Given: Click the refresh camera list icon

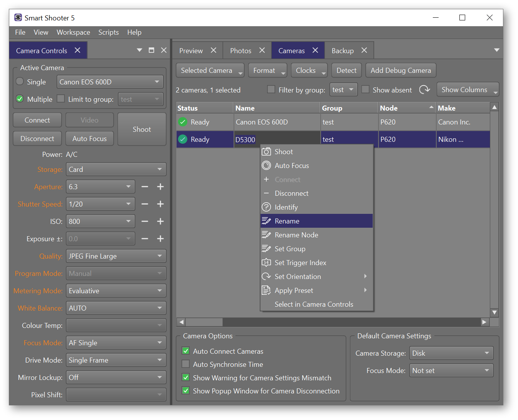Looking at the screenshot, I should pyautogui.click(x=424, y=90).
